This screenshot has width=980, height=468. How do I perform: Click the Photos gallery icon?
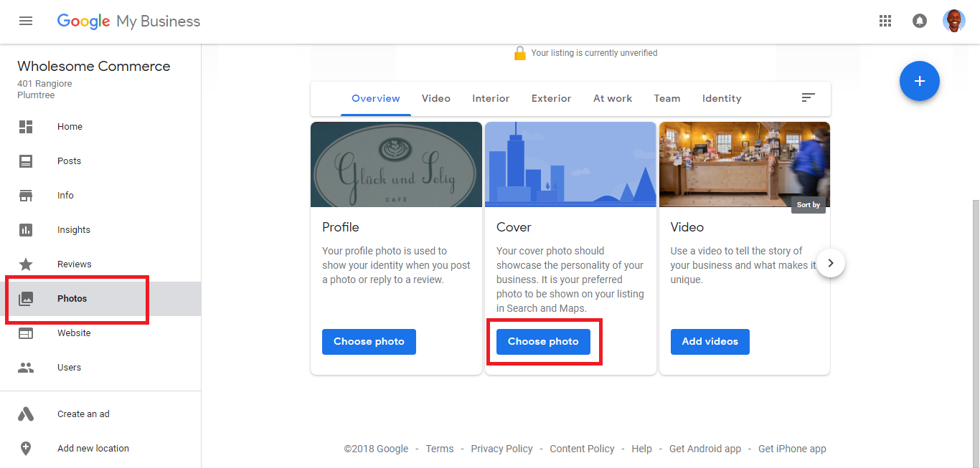tap(26, 299)
